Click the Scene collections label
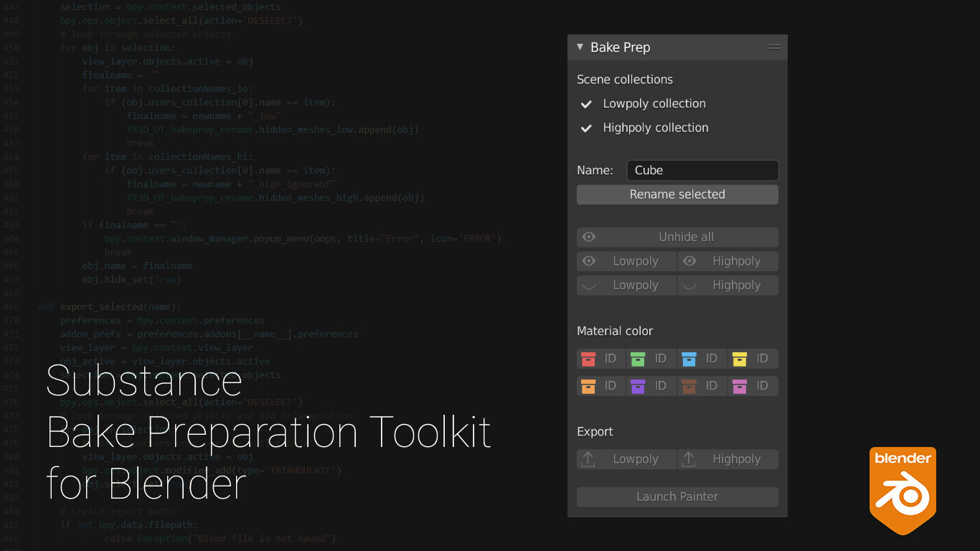This screenshot has width=980, height=551. [x=625, y=80]
